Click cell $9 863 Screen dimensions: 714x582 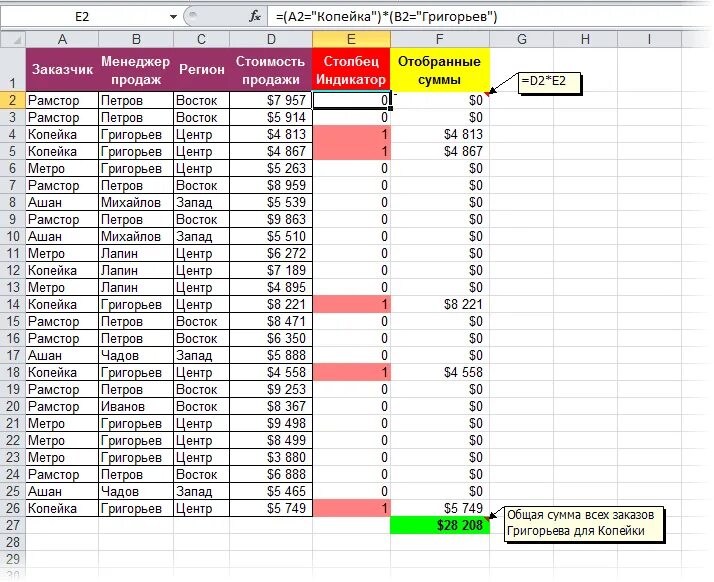coord(271,220)
